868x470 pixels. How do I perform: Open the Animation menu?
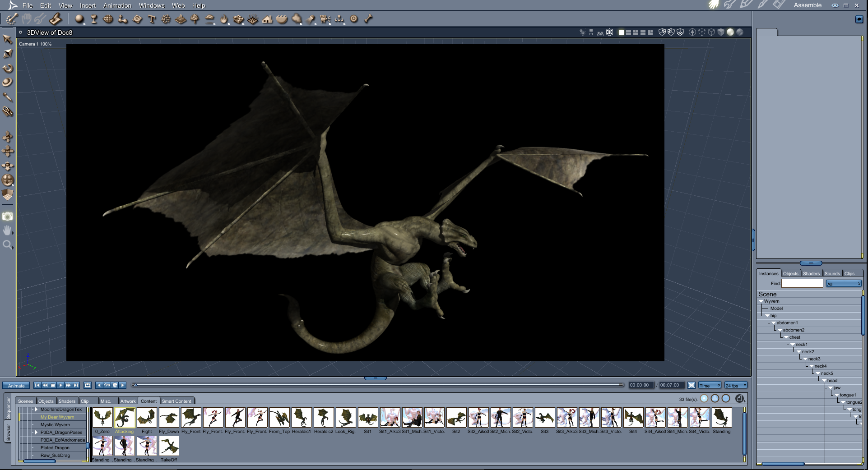[117, 5]
